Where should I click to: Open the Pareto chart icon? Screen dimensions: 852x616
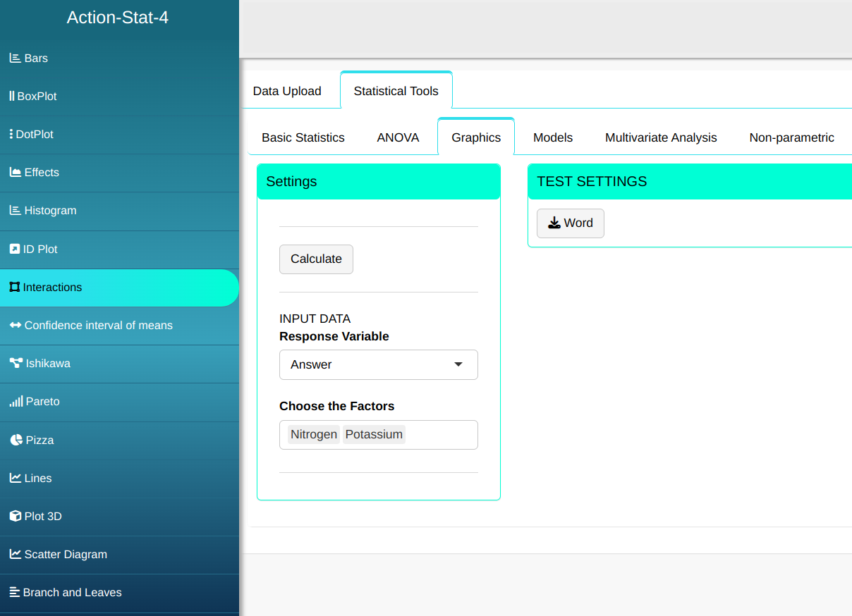16,402
